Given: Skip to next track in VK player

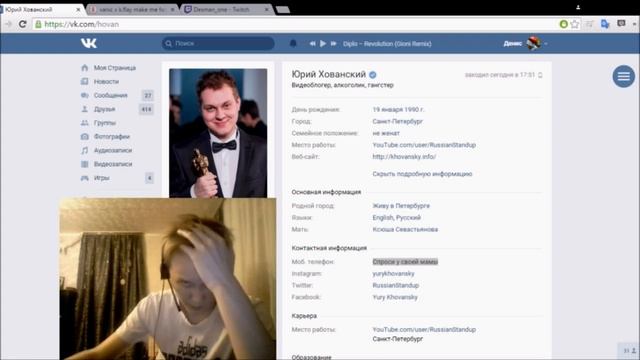Looking at the screenshot, I should [333, 43].
